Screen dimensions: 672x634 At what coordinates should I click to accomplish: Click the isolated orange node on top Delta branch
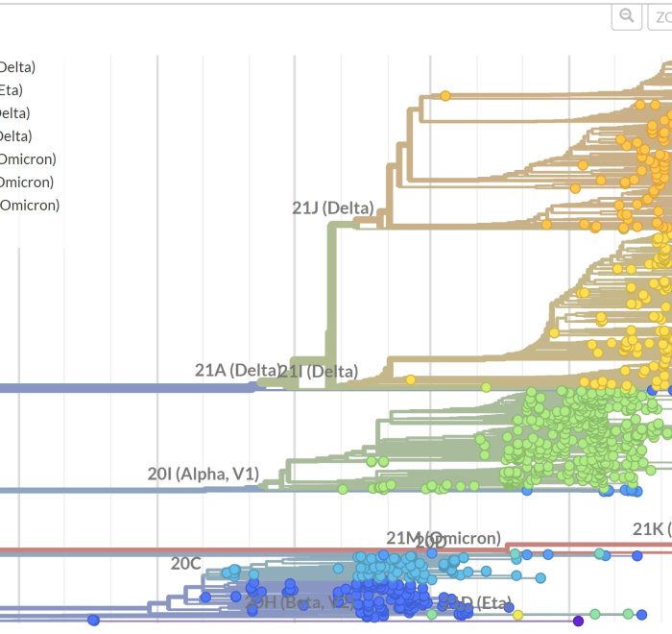pos(445,95)
